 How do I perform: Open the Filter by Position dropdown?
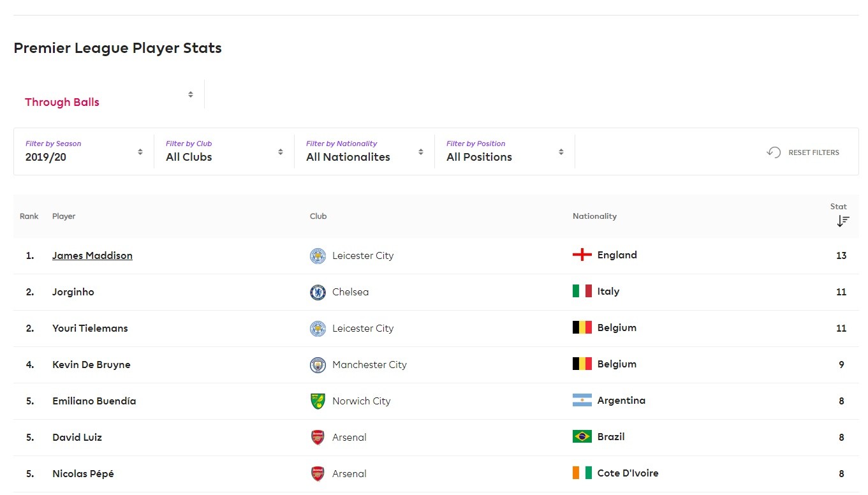click(505, 151)
